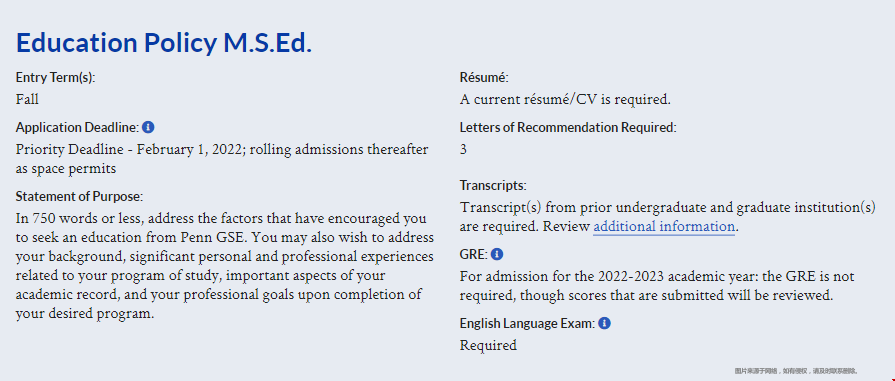Viewport: 895px width, 381px height.
Task: Select the English Language Exam label
Action: [527, 324]
